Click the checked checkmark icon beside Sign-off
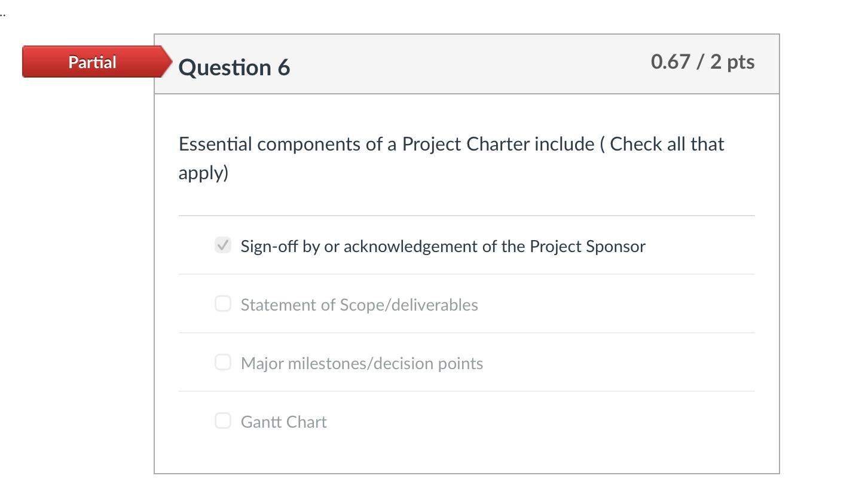Viewport: 868px width, 494px height. pyautogui.click(x=222, y=245)
